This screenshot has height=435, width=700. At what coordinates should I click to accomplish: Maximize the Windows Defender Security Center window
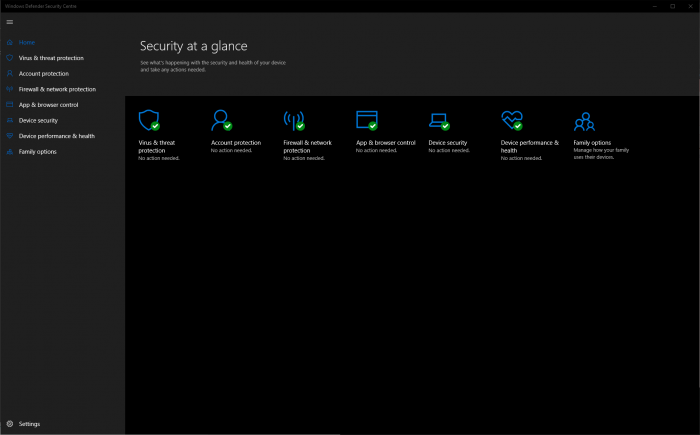pyautogui.click(x=671, y=6)
